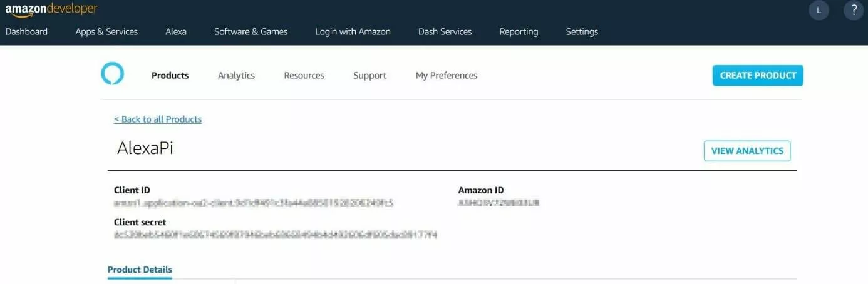Click the Amazon Developer logo
868x284 pixels.
click(51, 9)
